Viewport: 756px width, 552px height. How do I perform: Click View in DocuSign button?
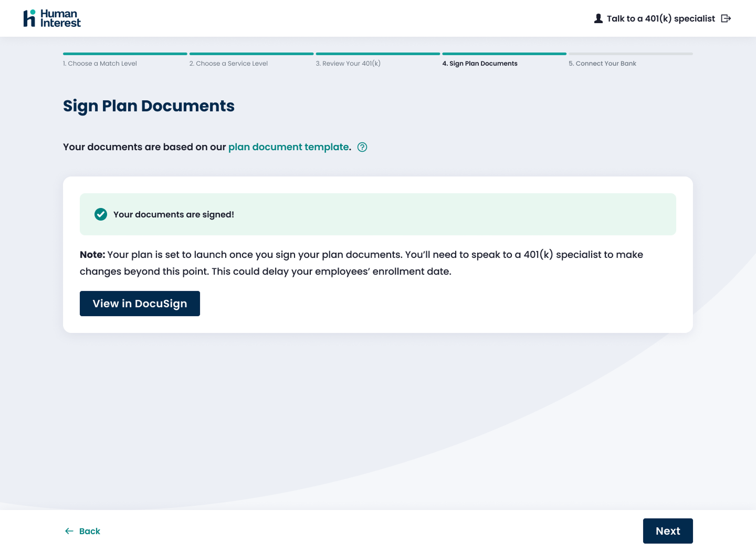point(140,304)
